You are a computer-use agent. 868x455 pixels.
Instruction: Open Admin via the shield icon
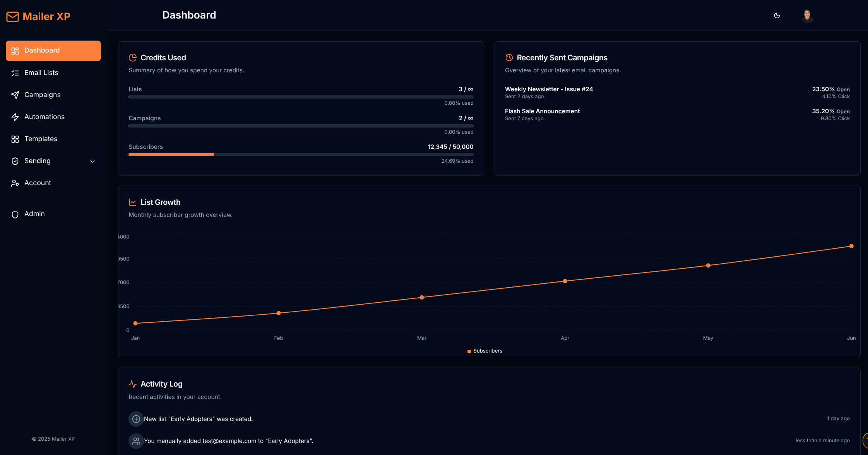coord(15,214)
